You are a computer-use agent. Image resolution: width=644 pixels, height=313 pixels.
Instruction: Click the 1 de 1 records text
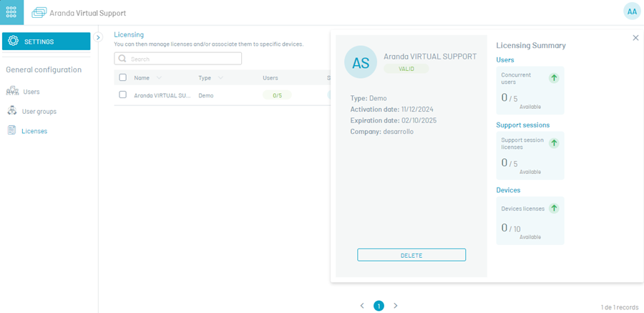620,307
